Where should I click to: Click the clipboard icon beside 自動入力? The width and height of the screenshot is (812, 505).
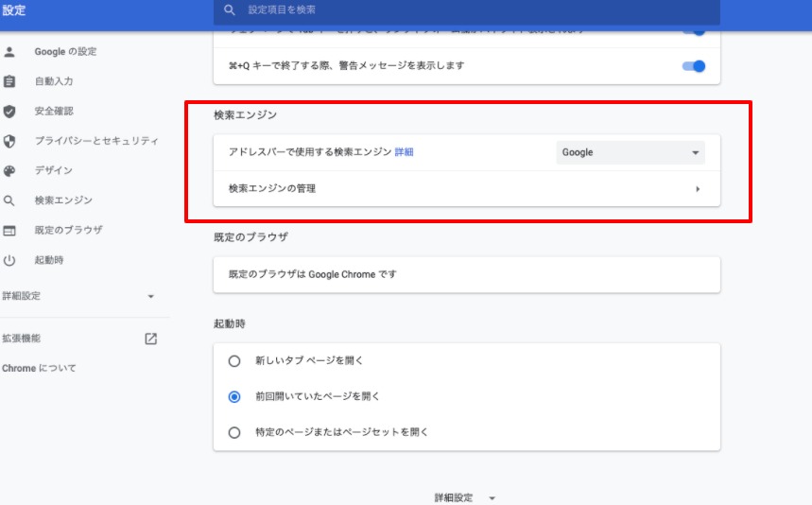(x=9, y=81)
